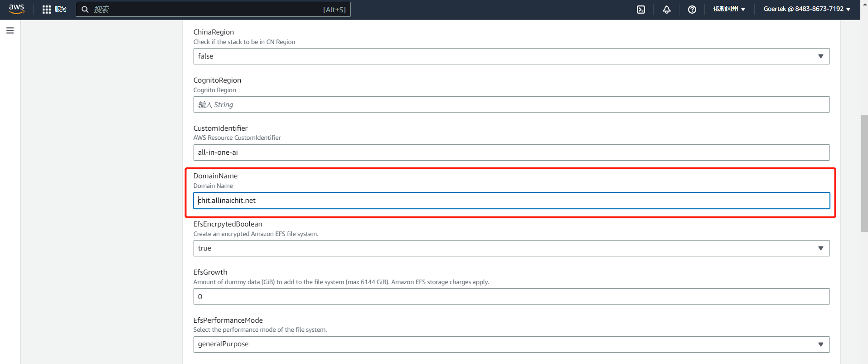Open the help question mark icon

coord(692,10)
